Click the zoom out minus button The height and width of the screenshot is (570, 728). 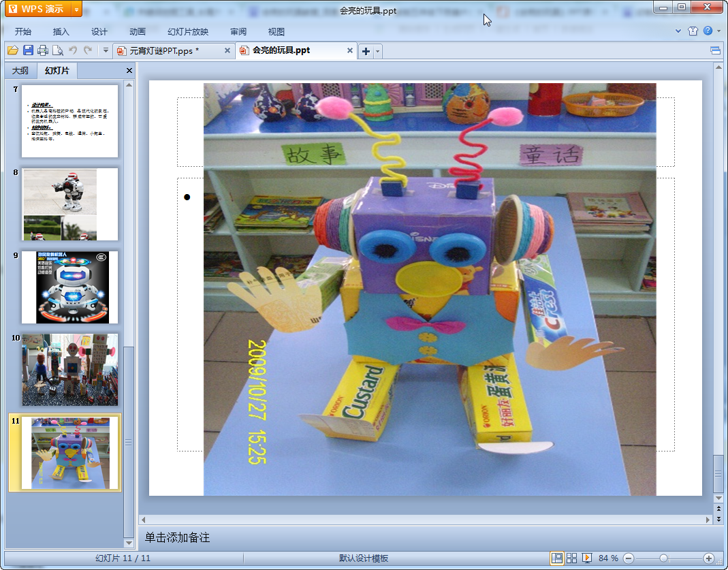click(629, 558)
